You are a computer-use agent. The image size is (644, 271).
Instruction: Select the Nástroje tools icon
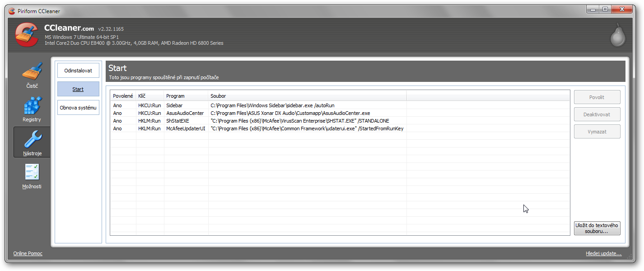(x=32, y=142)
